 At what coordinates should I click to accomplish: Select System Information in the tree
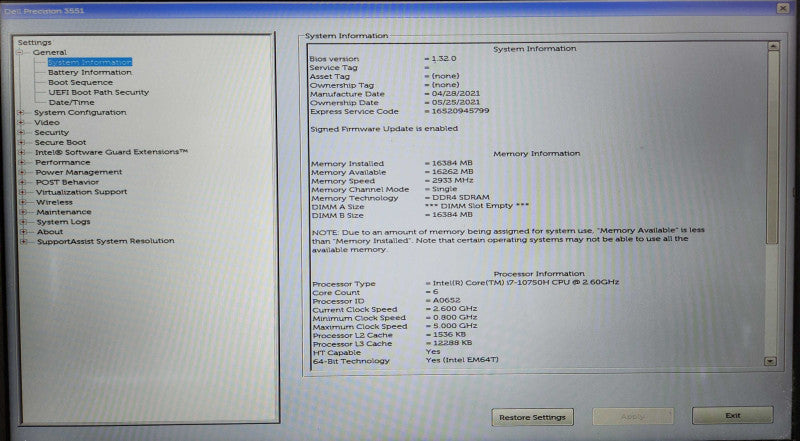(x=90, y=62)
